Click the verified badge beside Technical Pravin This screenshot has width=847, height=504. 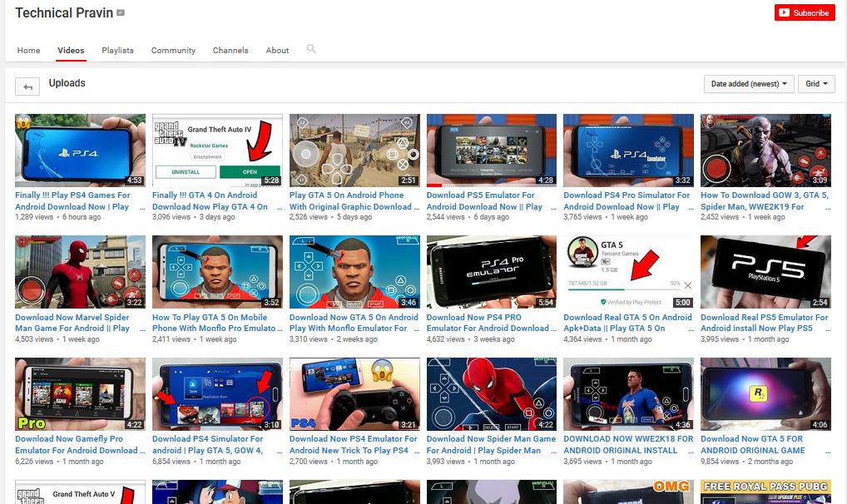[x=121, y=13]
